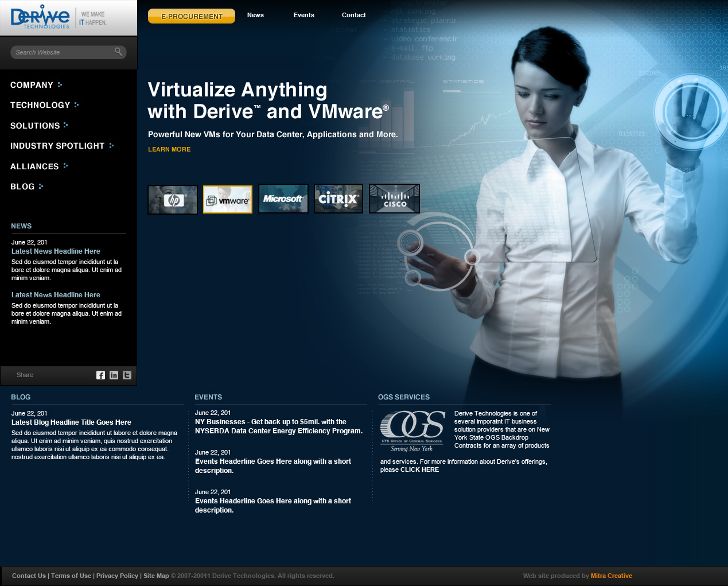This screenshot has width=728, height=586.
Task: Open the LinkedIn share icon
Action: tap(114, 375)
